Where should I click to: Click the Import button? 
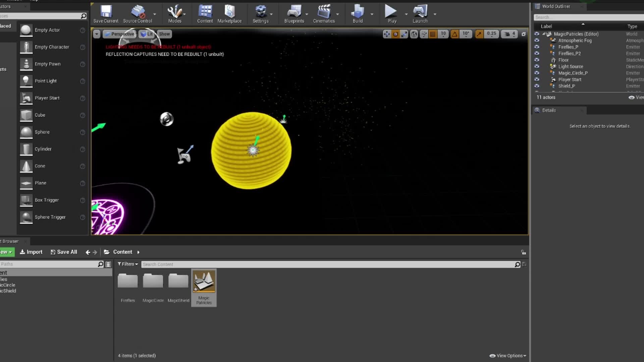pos(31,252)
